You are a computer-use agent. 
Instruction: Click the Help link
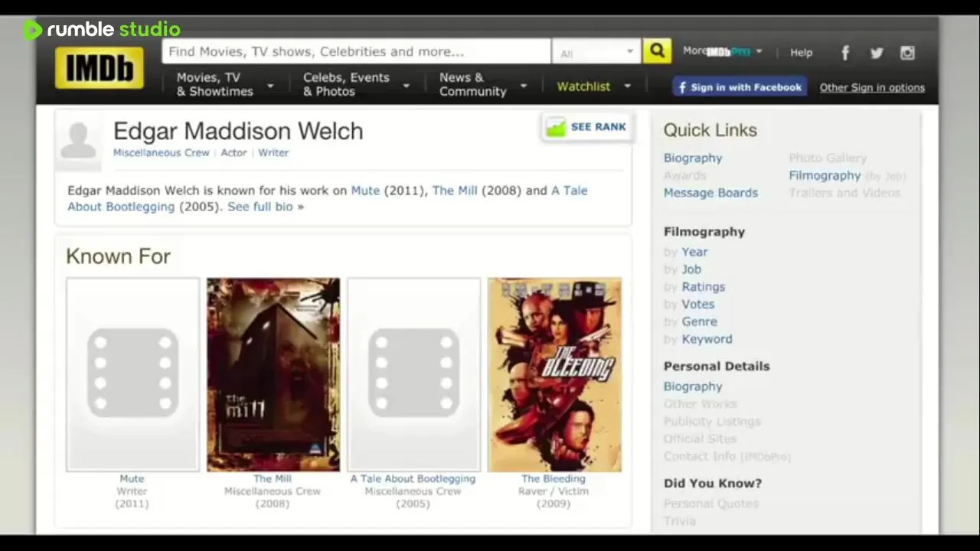pos(801,53)
